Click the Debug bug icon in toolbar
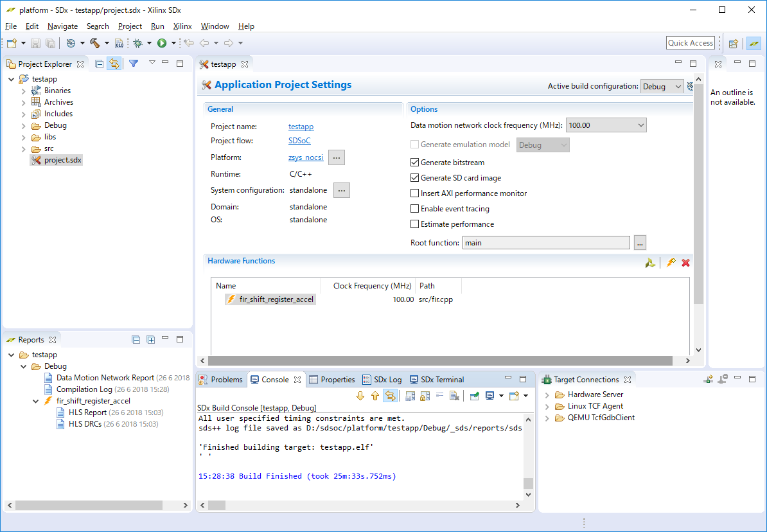 click(x=137, y=43)
